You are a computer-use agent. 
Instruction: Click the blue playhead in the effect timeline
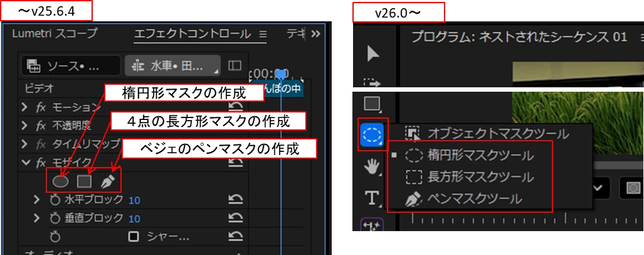tap(280, 74)
